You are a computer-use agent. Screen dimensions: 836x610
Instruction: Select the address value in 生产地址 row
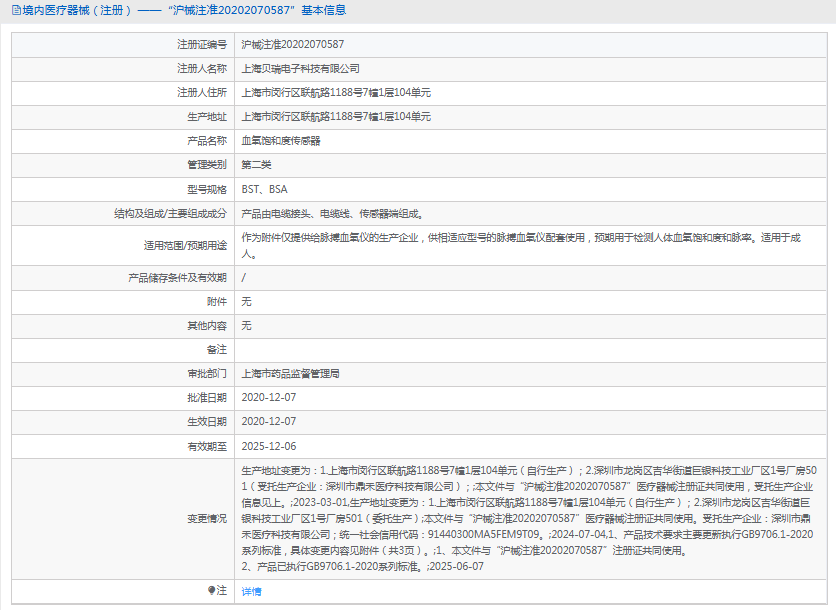(336, 117)
